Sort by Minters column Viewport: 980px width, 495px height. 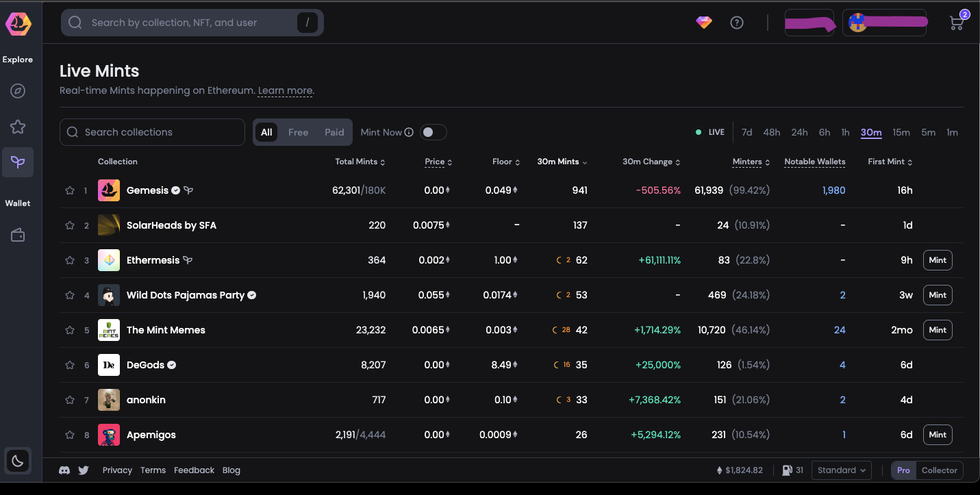click(751, 162)
